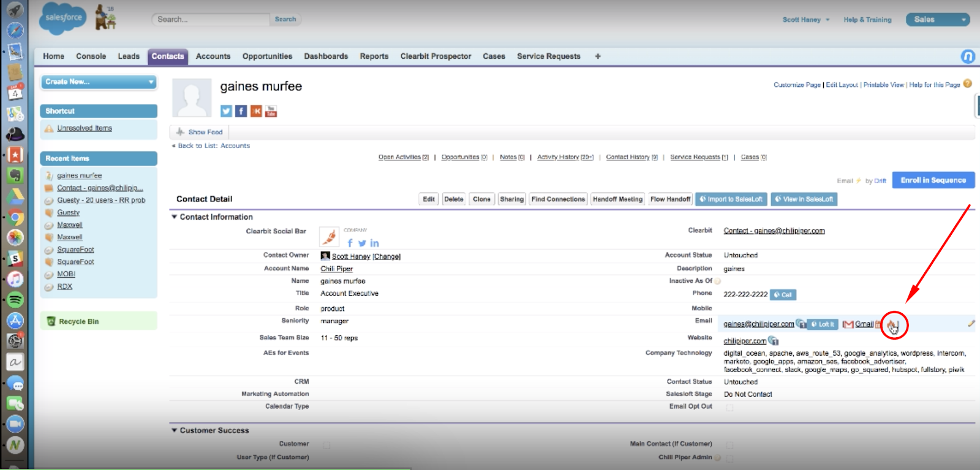Open the Scott Haney user menu
This screenshot has width=980, height=470.
(x=806, y=20)
